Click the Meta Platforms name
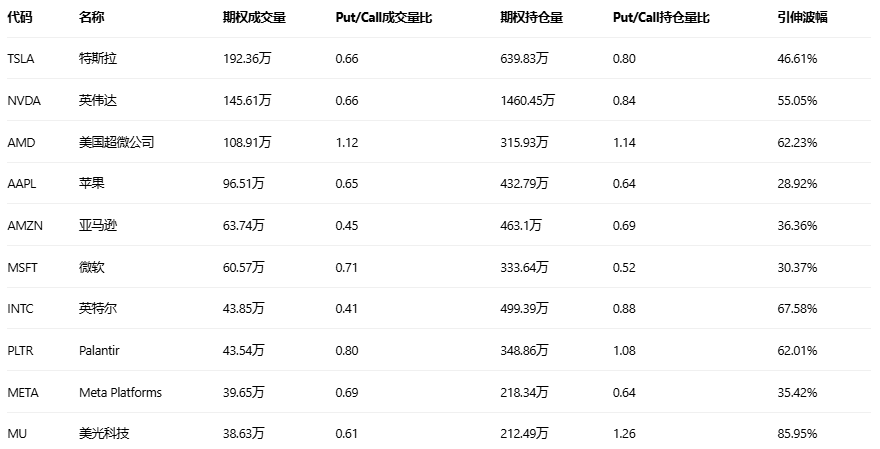 pyautogui.click(x=120, y=392)
